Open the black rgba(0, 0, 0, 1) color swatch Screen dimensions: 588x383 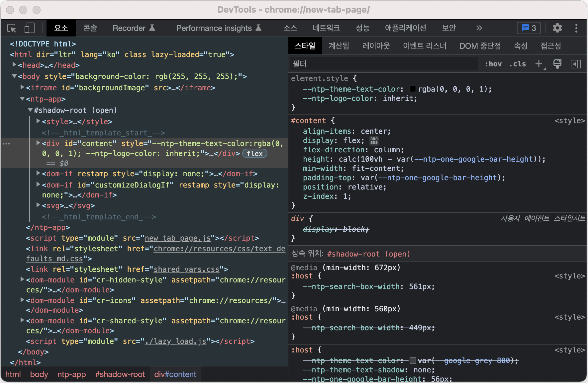coord(413,89)
